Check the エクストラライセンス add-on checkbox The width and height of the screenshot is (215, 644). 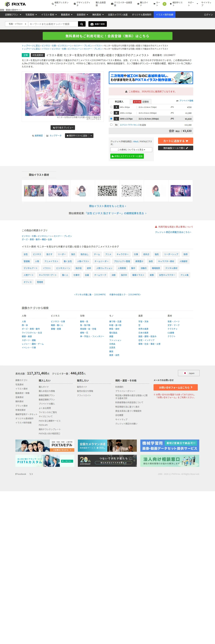point(111,125)
